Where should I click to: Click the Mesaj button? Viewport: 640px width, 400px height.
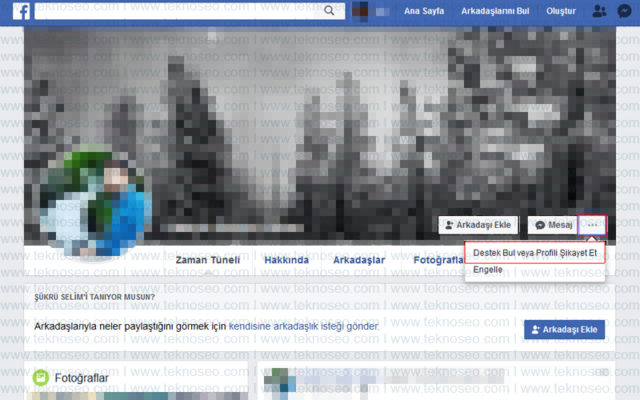pos(553,225)
